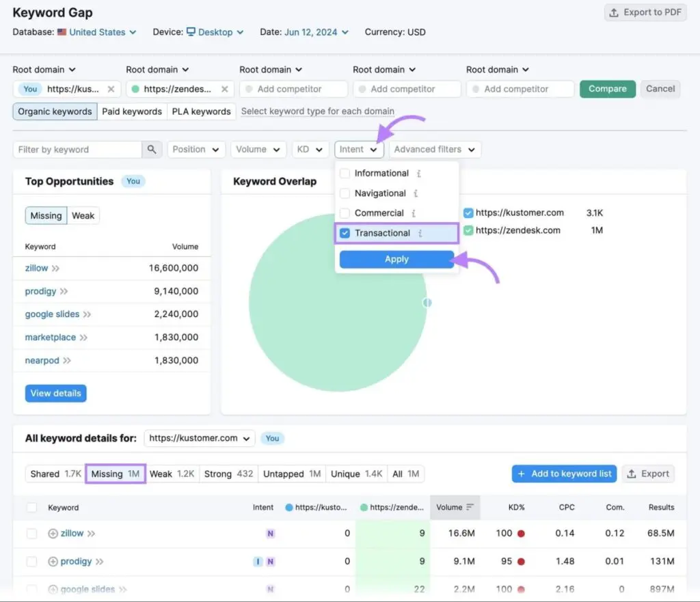Clear the zendesk domain using X icon
This screenshot has width=700, height=602.
click(x=225, y=89)
